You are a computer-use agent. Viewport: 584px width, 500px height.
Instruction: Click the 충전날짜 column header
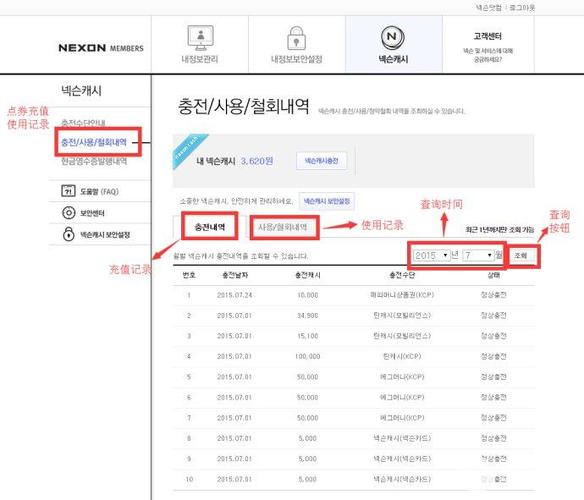tap(235, 275)
